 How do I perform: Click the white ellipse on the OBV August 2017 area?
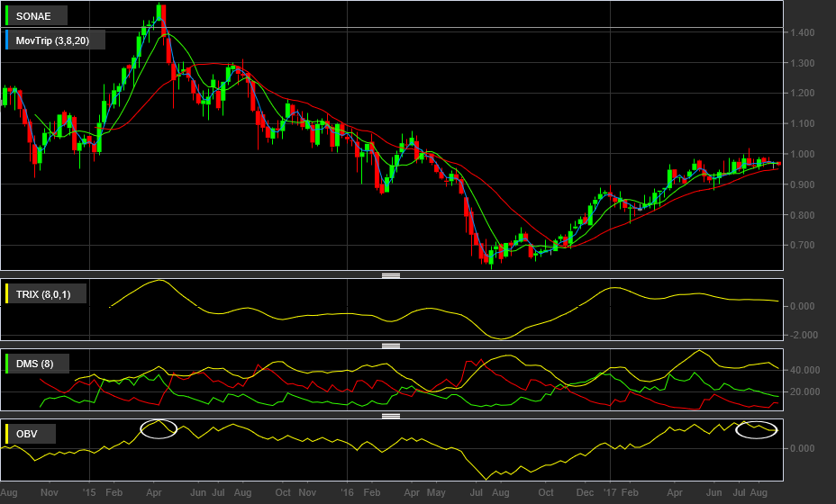tap(757, 429)
